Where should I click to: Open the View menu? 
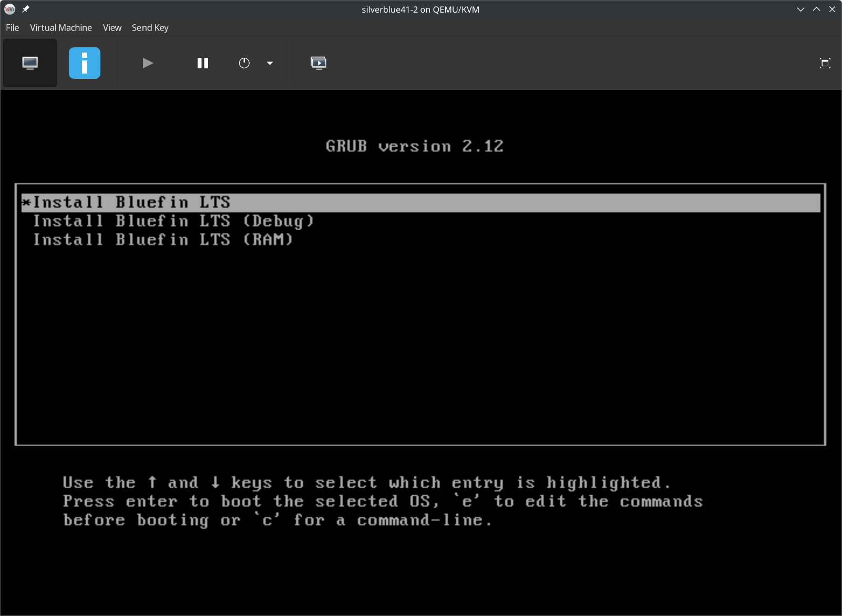pyautogui.click(x=112, y=28)
